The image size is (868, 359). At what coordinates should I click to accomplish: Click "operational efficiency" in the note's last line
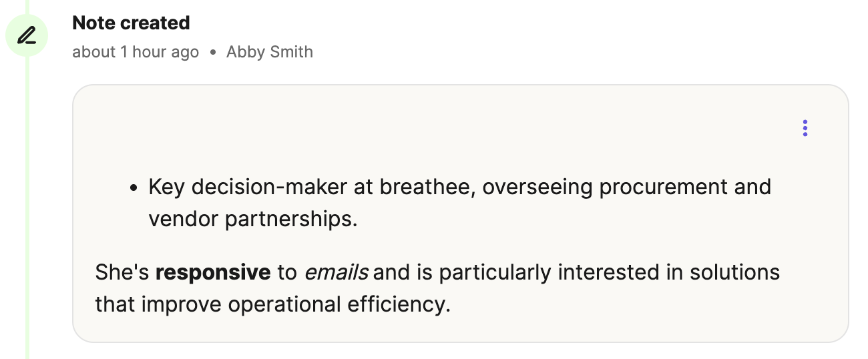[x=339, y=304]
